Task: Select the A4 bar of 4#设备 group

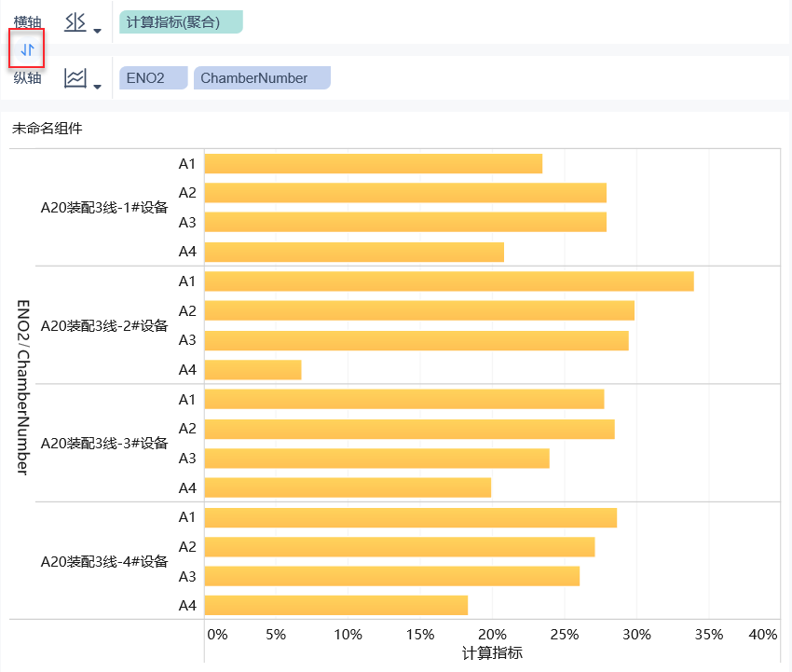Action: pos(335,606)
